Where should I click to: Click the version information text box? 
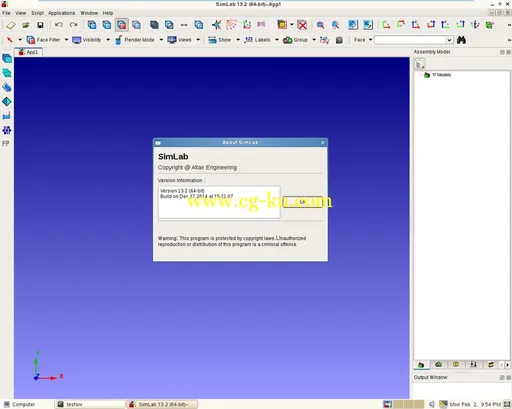(x=219, y=202)
